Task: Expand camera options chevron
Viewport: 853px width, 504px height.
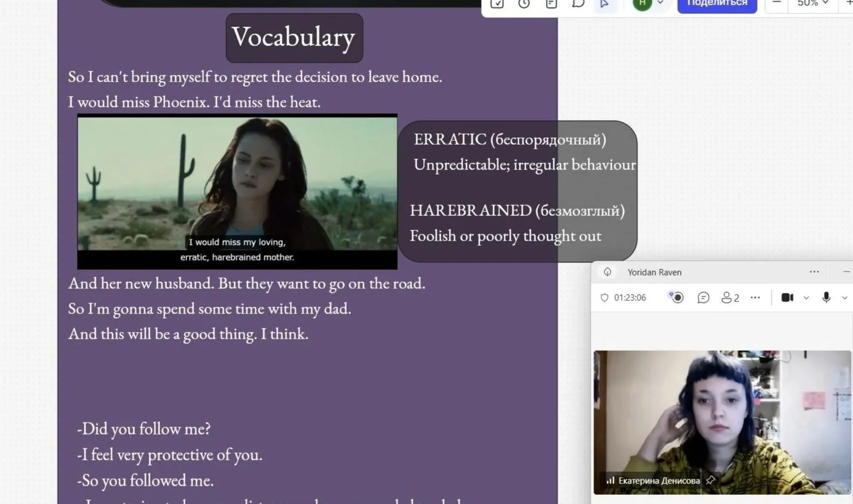Action: pos(807,298)
